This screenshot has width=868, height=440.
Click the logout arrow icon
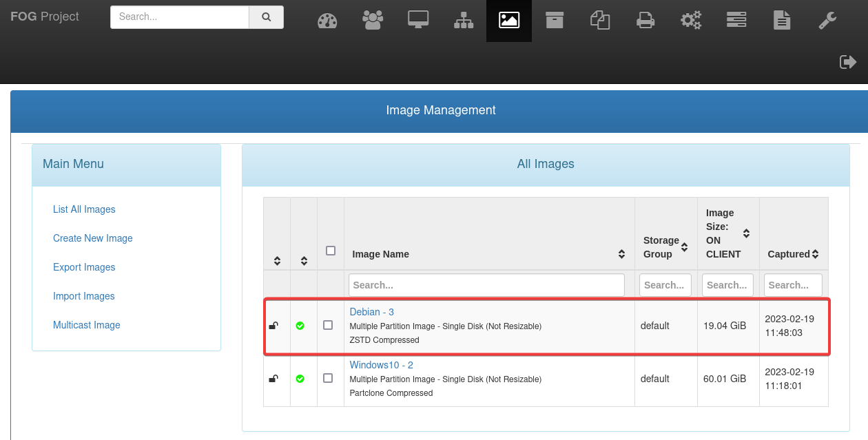click(x=848, y=62)
